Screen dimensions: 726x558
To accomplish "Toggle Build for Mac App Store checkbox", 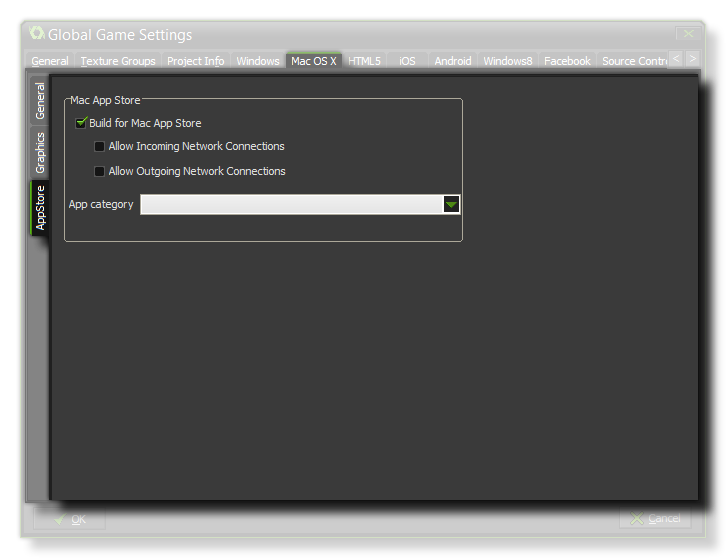I will (82, 123).
